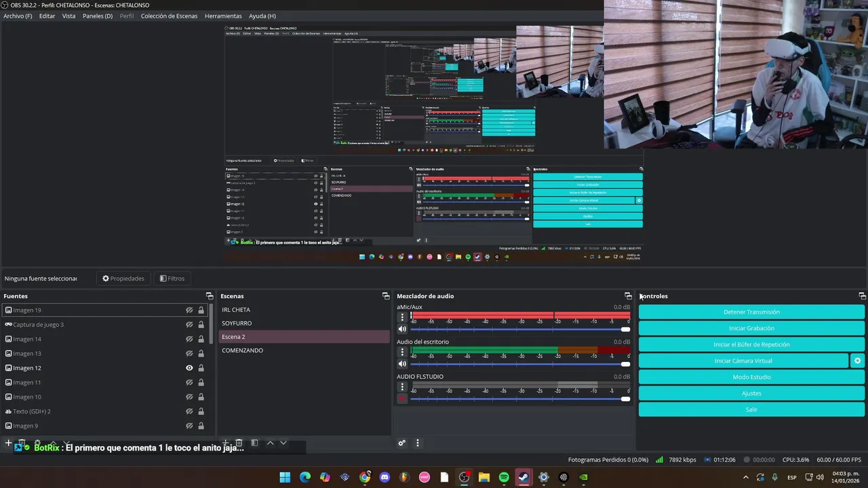
Task: Open Spotify from the taskbar
Action: tap(504, 477)
